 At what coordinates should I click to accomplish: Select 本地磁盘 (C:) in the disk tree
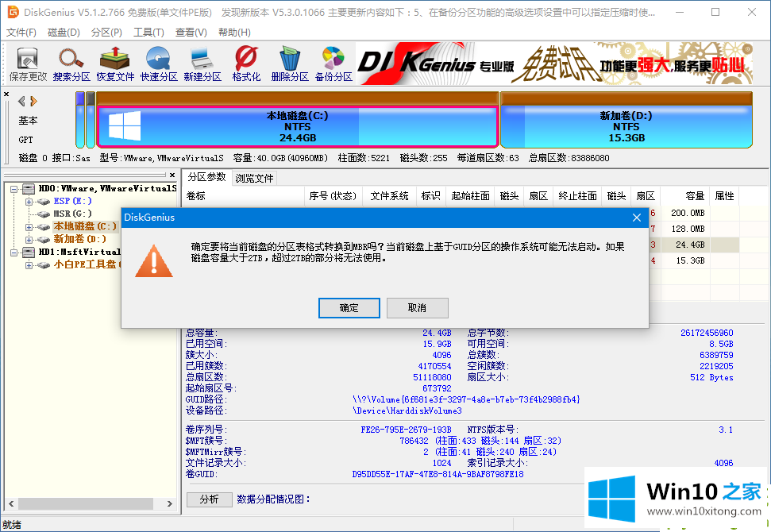[x=85, y=226]
